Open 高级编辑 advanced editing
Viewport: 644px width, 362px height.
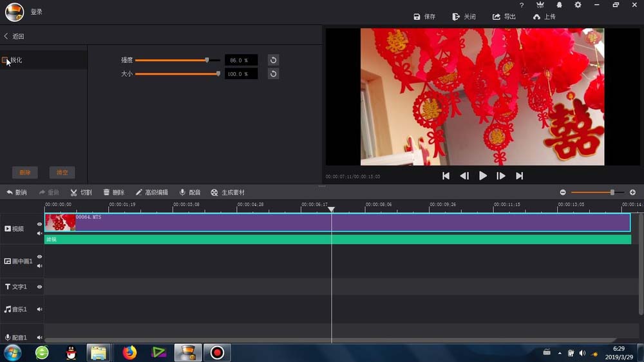coord(151,193)
